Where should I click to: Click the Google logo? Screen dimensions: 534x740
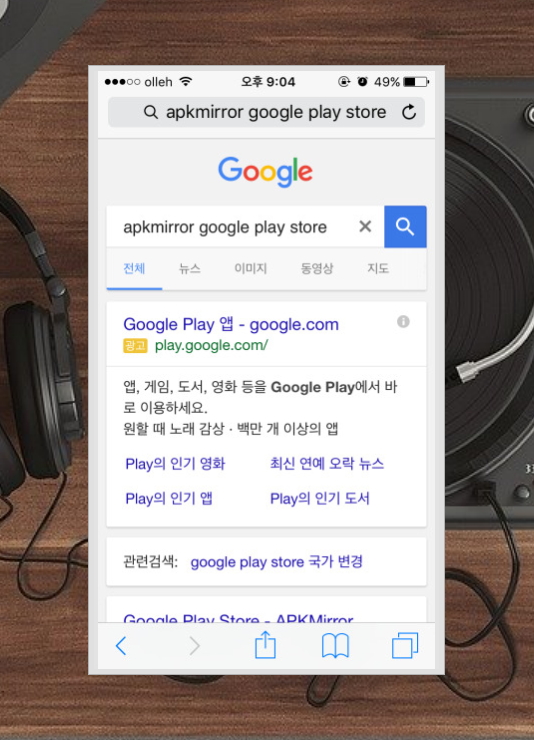click(x=265, y=172)
